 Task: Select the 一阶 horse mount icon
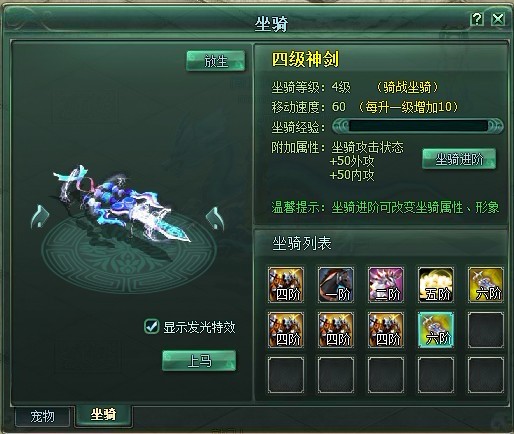tap(336, 285)
